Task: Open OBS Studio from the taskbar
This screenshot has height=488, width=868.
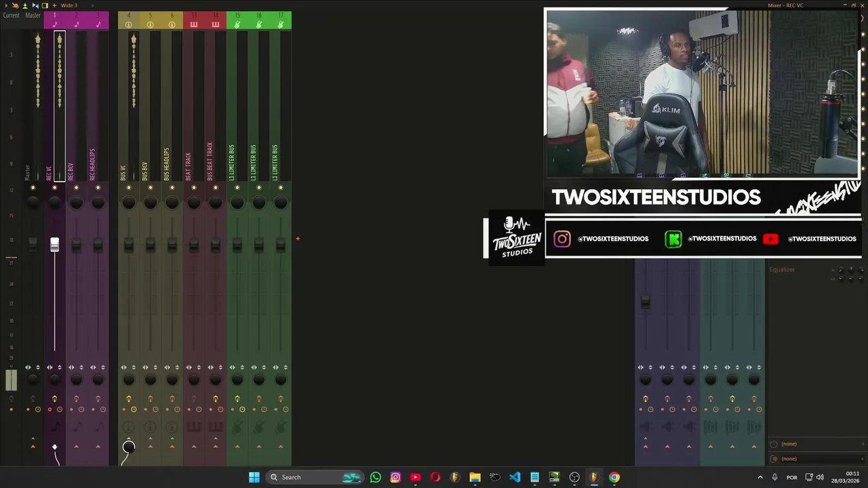Action: click(574, 477)
